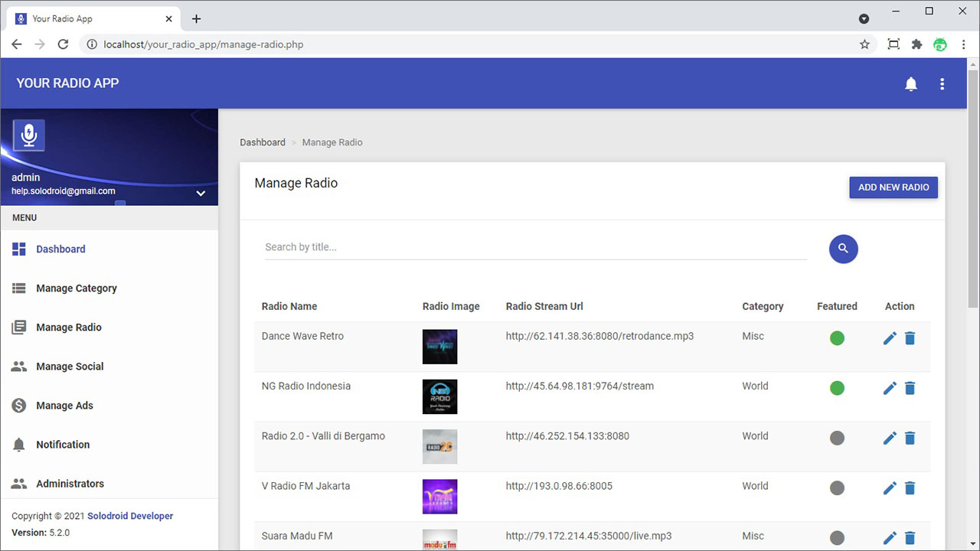Expand the admin profile chevron in sidebar
The image size is (980, 551).
(x=201, y=193)
